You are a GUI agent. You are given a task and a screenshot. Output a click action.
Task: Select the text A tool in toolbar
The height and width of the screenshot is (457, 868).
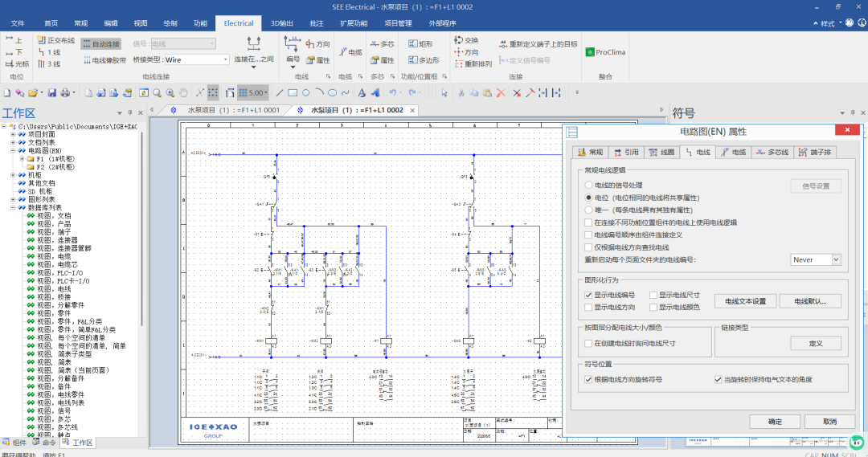click(362, 93)
